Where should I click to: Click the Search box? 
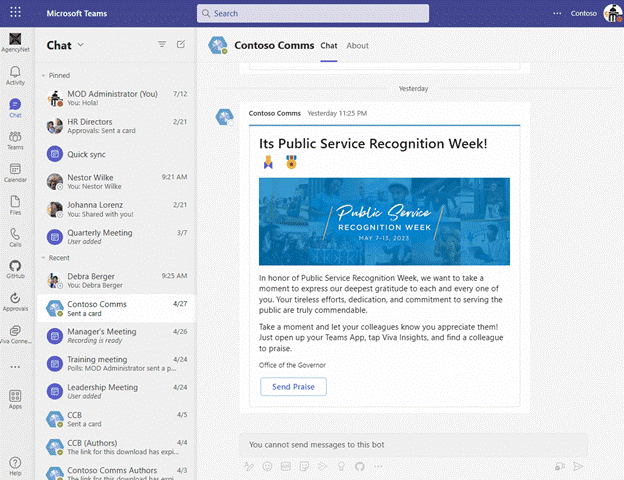pos(313,13)
